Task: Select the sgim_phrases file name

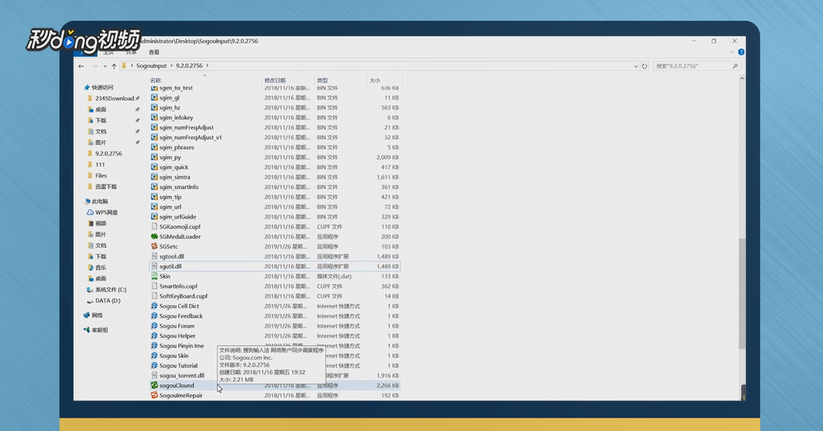Action: tap(177, 148)
